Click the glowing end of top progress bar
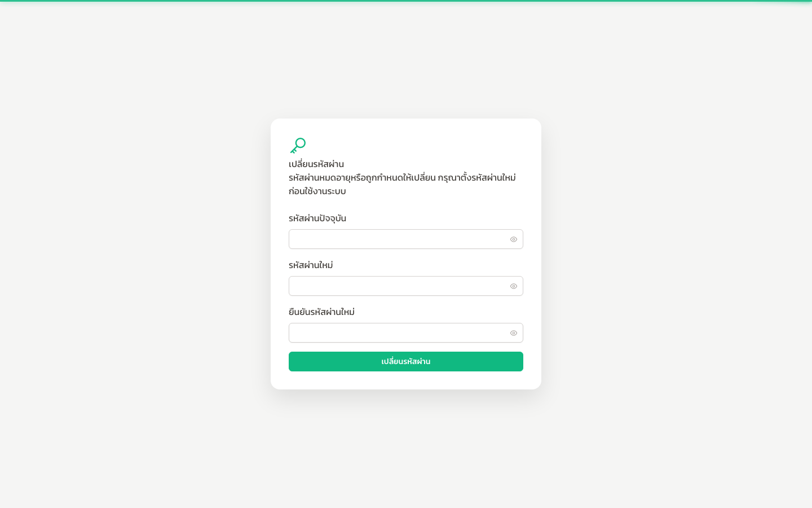This screenshot has height=508, width=812. [795, 1]
